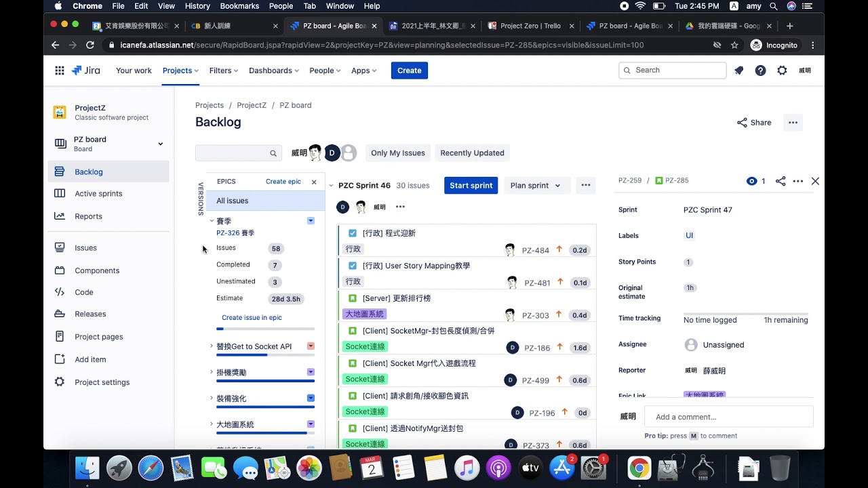Viewport: 868px width, 488px height.
Task: Collapse the 賽季 epic details
Action: coord(212,221)
